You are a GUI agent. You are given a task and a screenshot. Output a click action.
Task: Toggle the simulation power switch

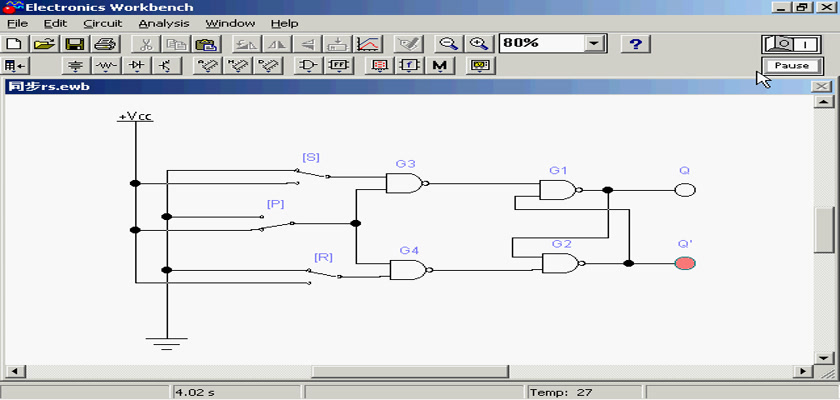pyautogui.click(x=792, y=44)
